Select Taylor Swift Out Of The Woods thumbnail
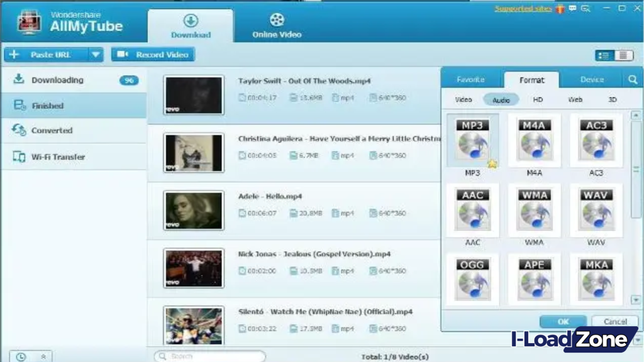Image resolution: width=644 pixels, height=362 pixels. tap(194, 95)
